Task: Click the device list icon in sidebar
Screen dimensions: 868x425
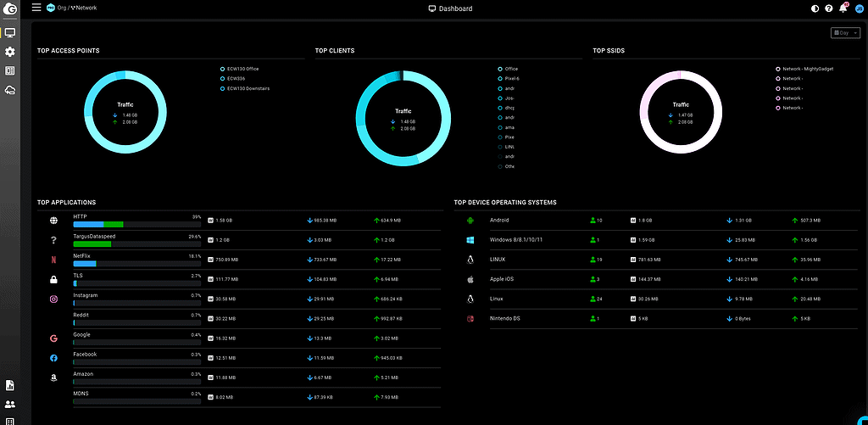Action: pyautogui.click(x=10, y=71)
